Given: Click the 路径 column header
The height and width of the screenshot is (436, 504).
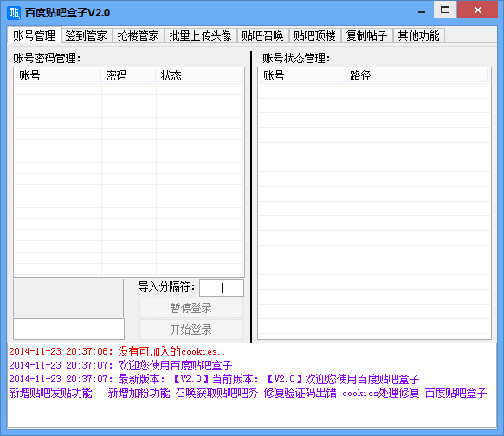Looking at the screenshot, I should click(417, 76).
